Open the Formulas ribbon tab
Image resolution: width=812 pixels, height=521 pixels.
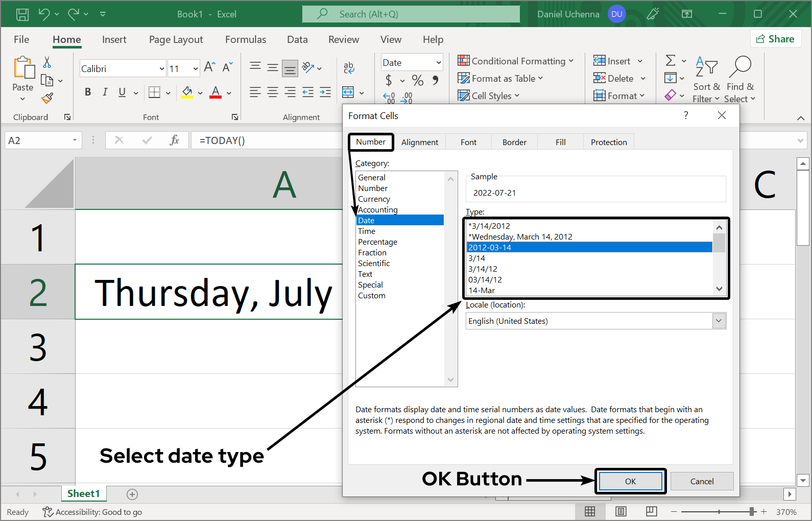(246, 39)
